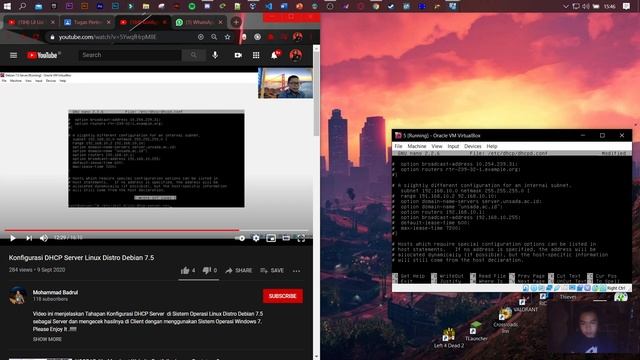Open the YouTube create video camera icon
Viewport: 640px width, 360px height.
[x=238, y=55]
